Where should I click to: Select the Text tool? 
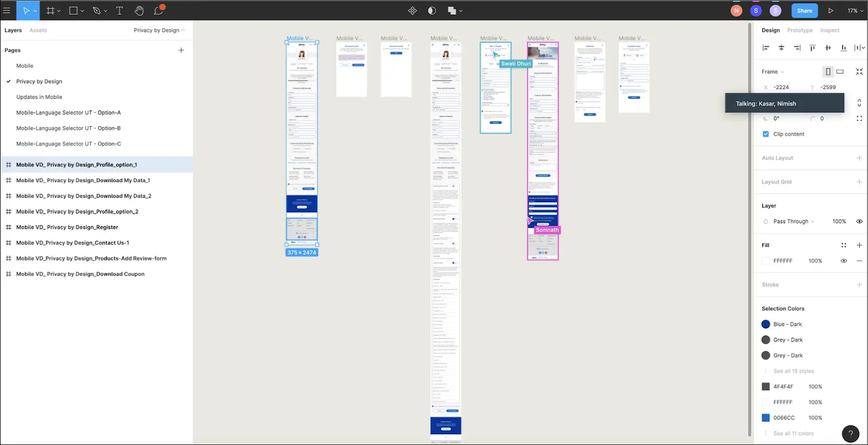pos(119,10)
